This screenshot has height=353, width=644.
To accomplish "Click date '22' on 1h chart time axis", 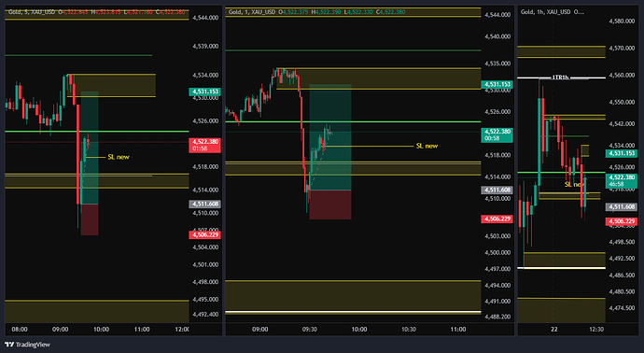I will [x=554, y=329].
